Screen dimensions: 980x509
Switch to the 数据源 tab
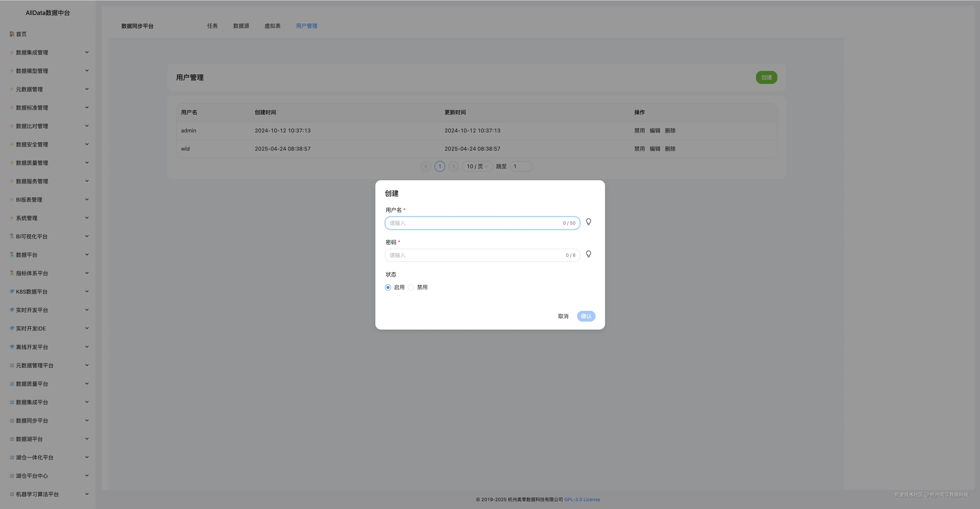pyautogui.click(x=241, y=26)
